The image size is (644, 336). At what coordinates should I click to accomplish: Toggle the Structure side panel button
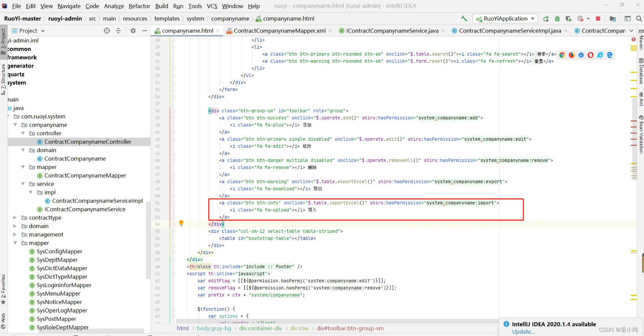click(3, 79)
